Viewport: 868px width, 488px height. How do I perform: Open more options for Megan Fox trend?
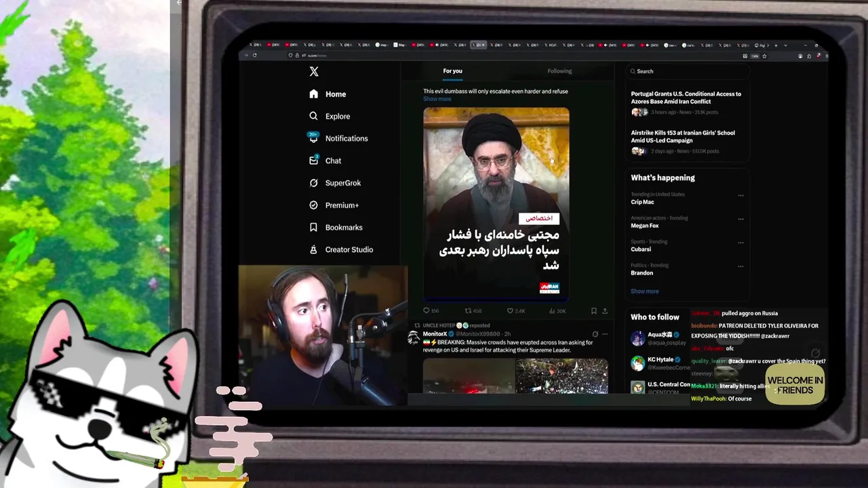741,220
